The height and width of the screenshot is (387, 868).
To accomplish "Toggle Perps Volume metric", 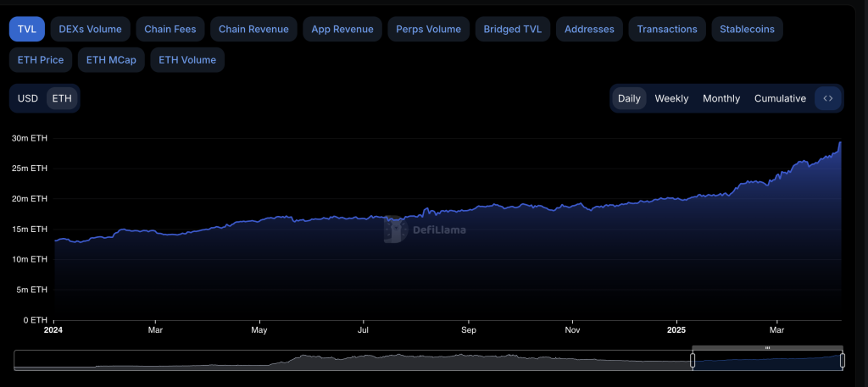I will [x=428, y=29].
